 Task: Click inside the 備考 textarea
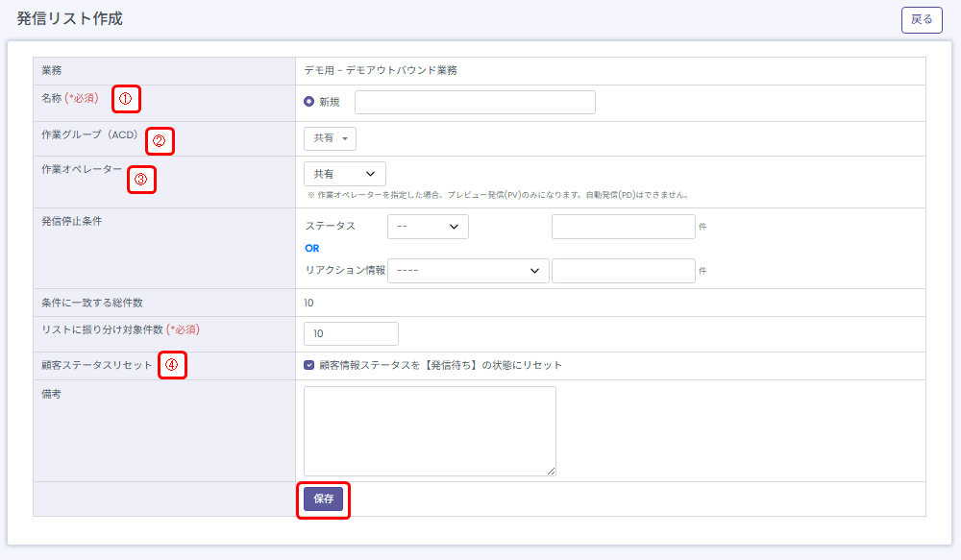tap(430, 430)
